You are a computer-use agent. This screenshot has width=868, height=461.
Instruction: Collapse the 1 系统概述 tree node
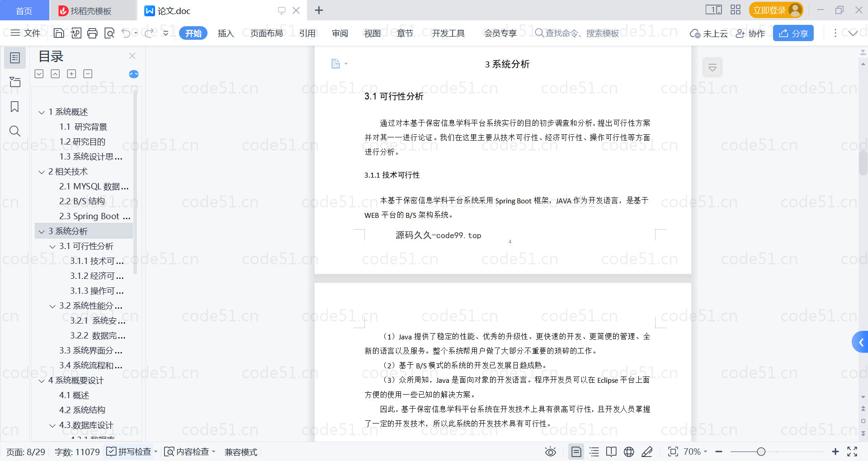coord(42,112)
